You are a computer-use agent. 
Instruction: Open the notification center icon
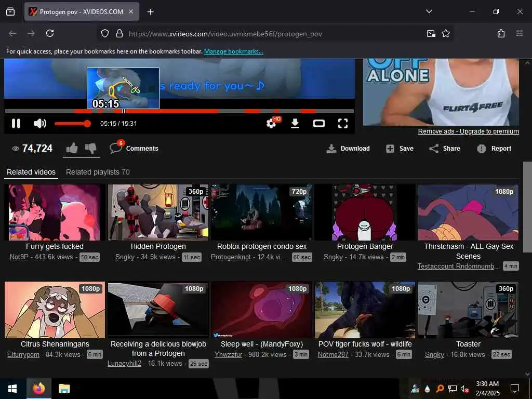click(x=515, y=389)
